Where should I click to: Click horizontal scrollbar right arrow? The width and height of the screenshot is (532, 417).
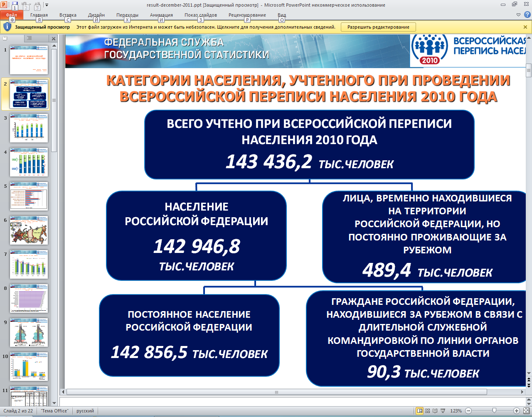522,392
